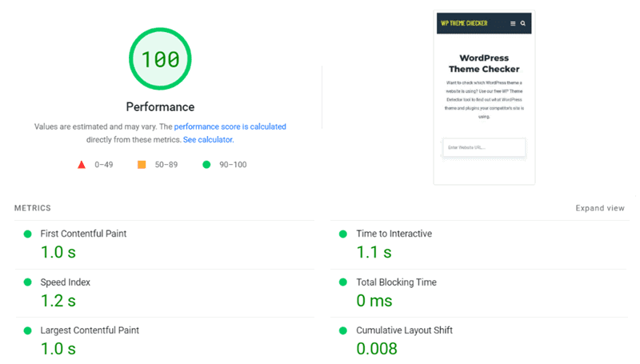Click the Speed Index value '1.2 s'
Image resolution: width=640 pixels, height=364 pixels.
(x=58, y=301)
